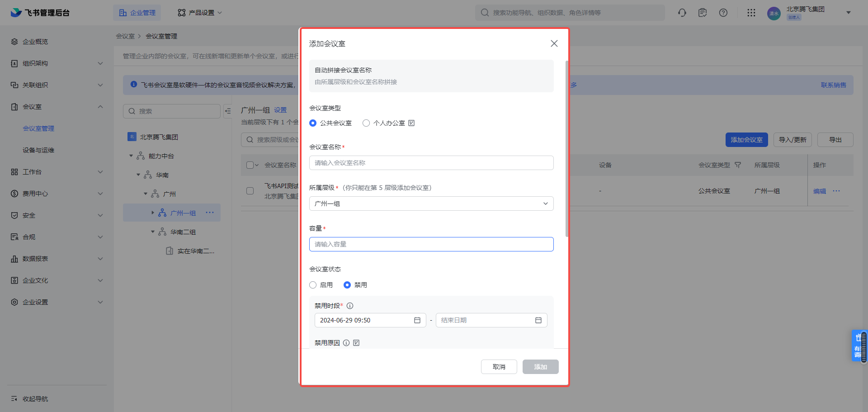This screenshot has width=868, height=412.
Task: Check the 飞书API测试 row checkbox
Action: click(250, 191)
